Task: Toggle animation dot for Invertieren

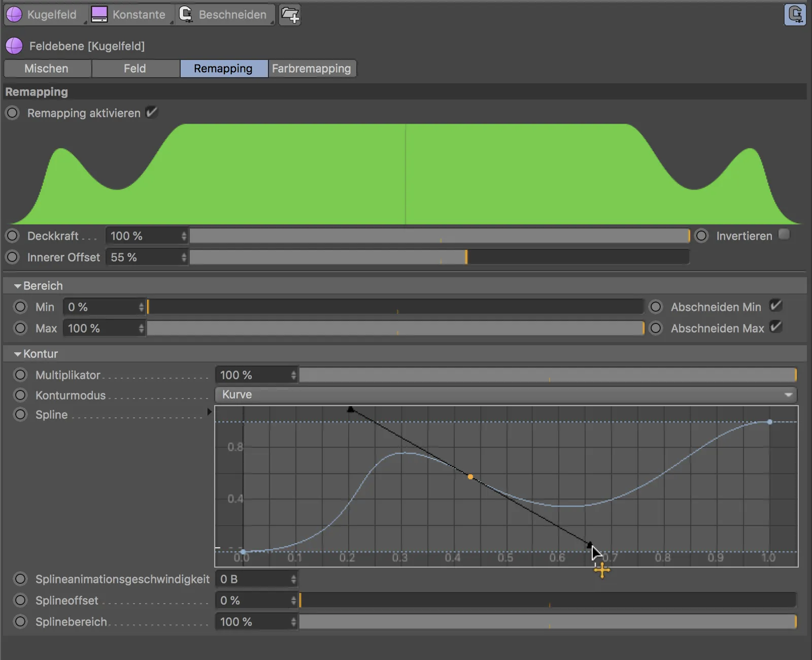Action: pos(701,236)
